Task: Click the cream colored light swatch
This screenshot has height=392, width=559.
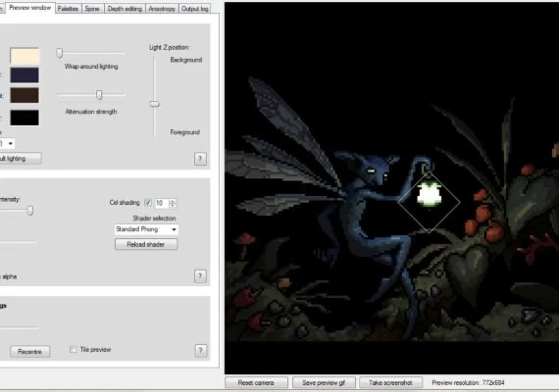Action: tap(25, 56)
